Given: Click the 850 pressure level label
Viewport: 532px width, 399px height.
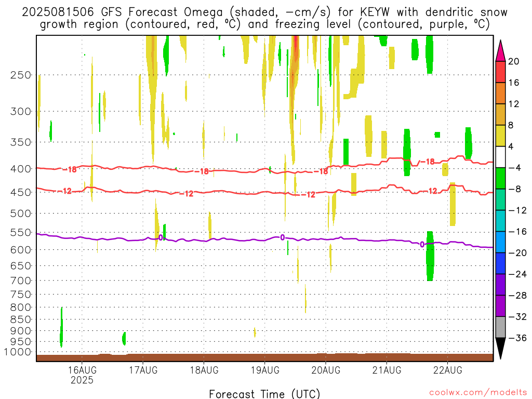Looking at the screenshot, I should [21, 320].
